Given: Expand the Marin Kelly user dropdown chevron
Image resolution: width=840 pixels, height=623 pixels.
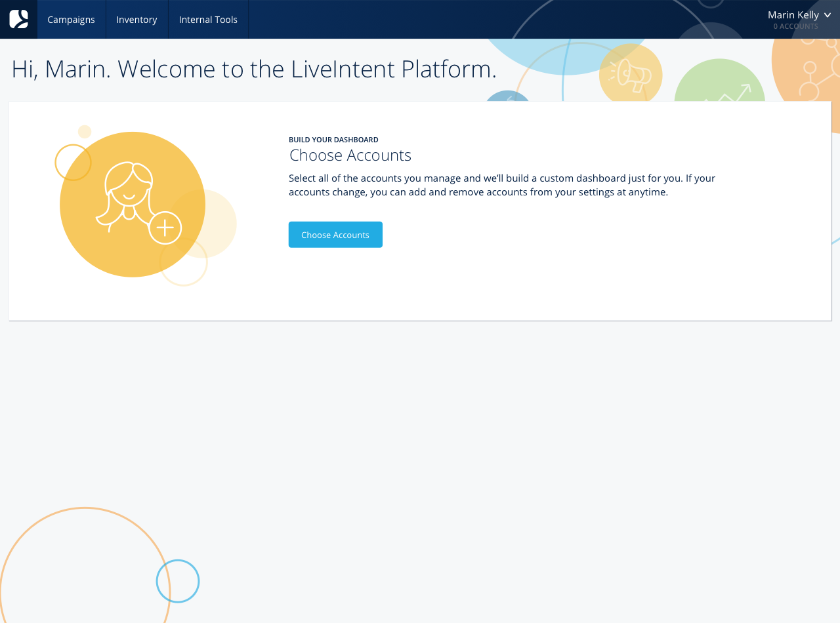Looking at the screenshot, I should click(x=828, y=15).
